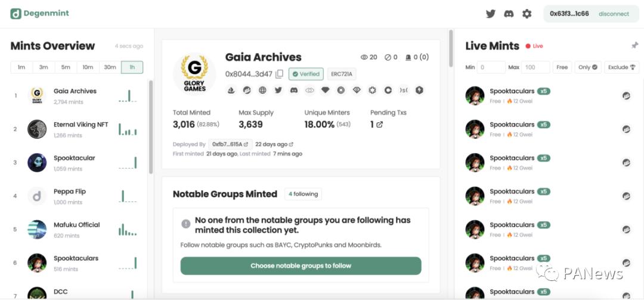Viewport: 644px width, 300px height.
Task: Click collection's Discord icon under contract address
Action: 293,90
